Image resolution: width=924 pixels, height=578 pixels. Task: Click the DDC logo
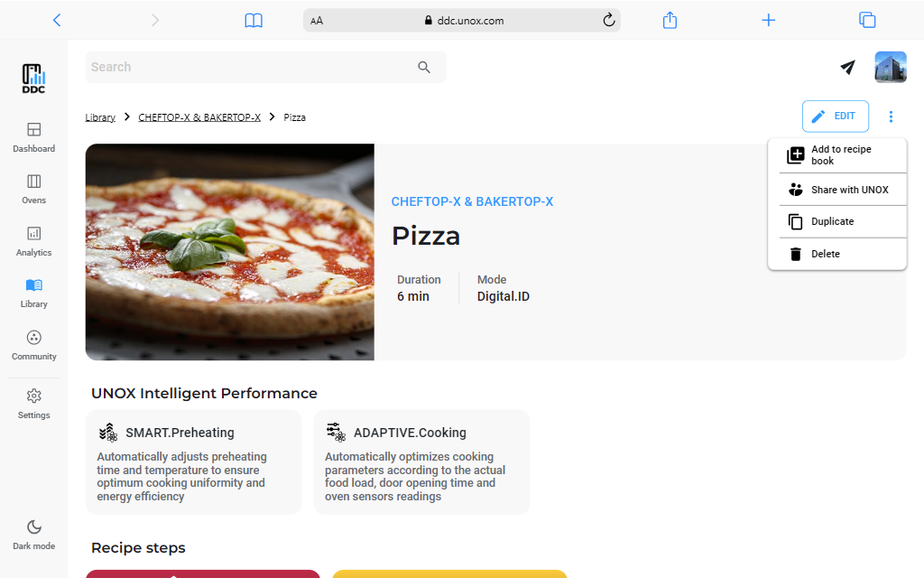(33, 79)
